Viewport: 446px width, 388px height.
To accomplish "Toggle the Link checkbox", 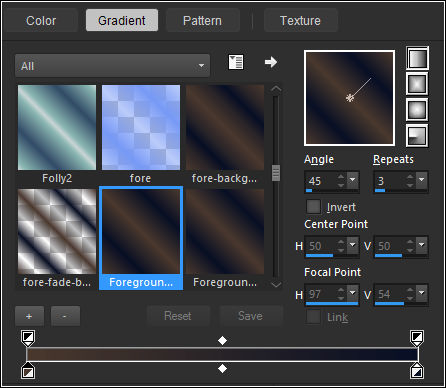I will pos(313,317).
